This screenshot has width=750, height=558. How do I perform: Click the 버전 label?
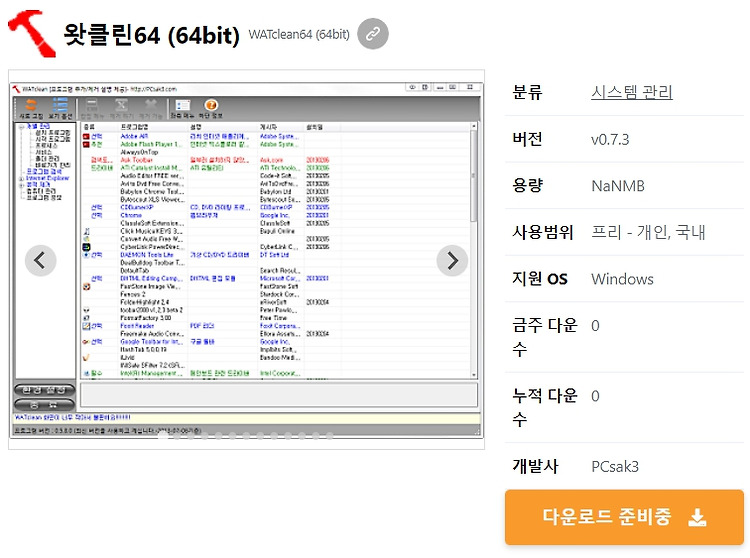527,139
